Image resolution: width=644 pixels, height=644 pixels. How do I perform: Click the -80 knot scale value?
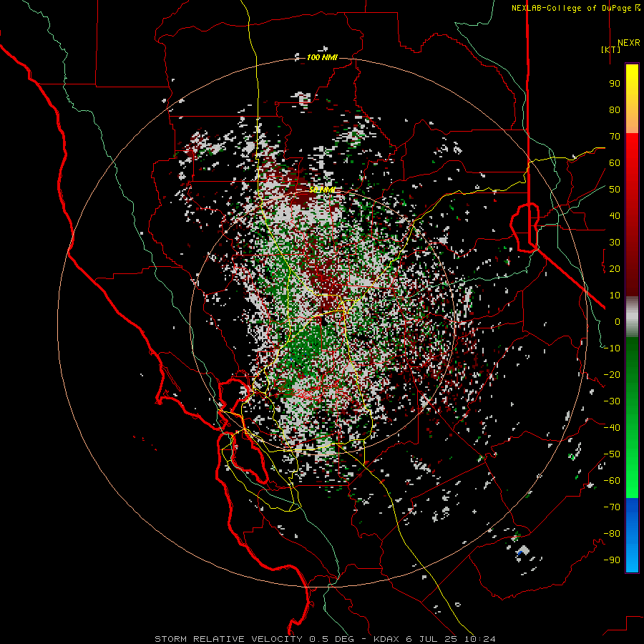tap(612, 534)
